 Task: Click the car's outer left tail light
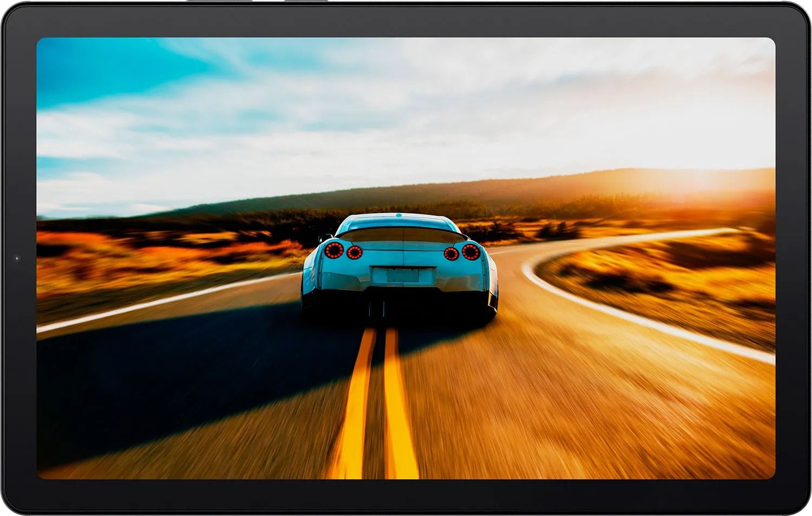[334, 250]
